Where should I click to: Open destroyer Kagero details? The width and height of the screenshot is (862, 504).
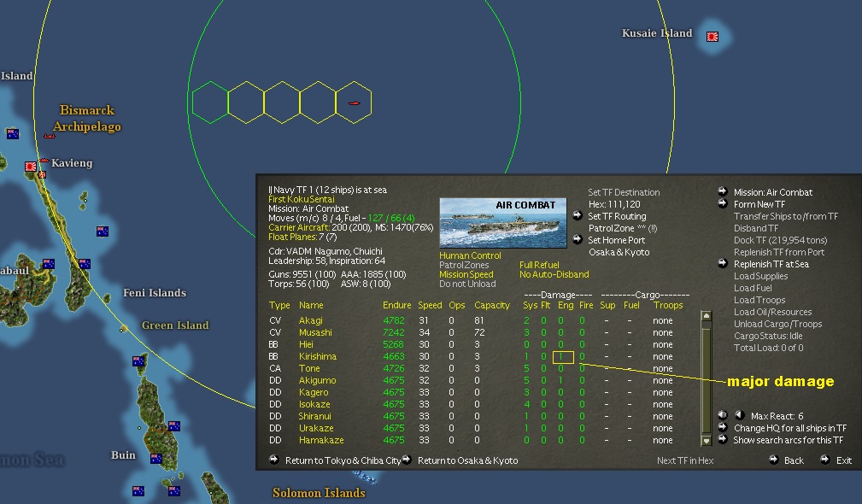pos(314,392)
